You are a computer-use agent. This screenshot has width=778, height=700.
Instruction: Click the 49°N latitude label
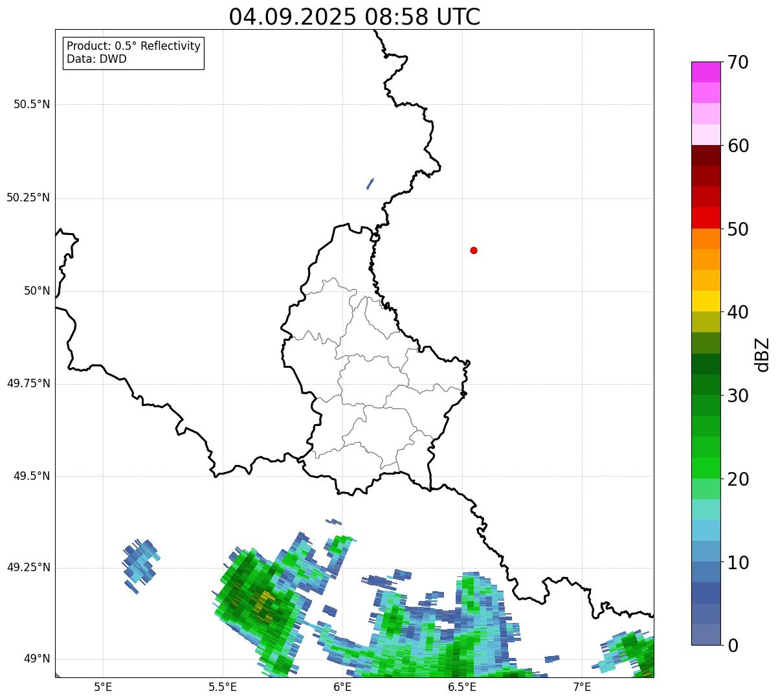(37, 659)
